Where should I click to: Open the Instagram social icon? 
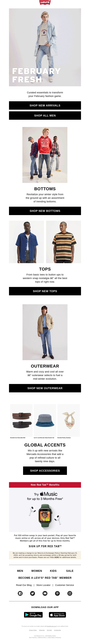pos(70,593)
